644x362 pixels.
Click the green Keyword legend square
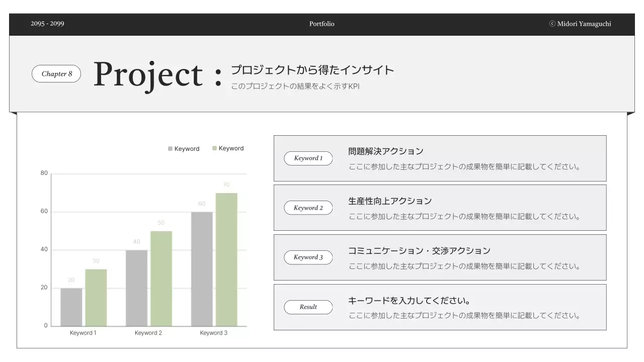(214, 148)
